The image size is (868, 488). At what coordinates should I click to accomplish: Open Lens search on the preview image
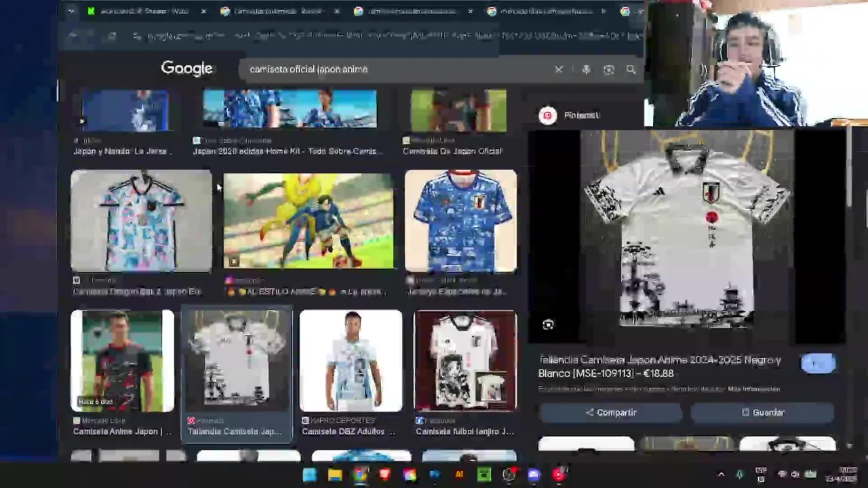(548, 325)
